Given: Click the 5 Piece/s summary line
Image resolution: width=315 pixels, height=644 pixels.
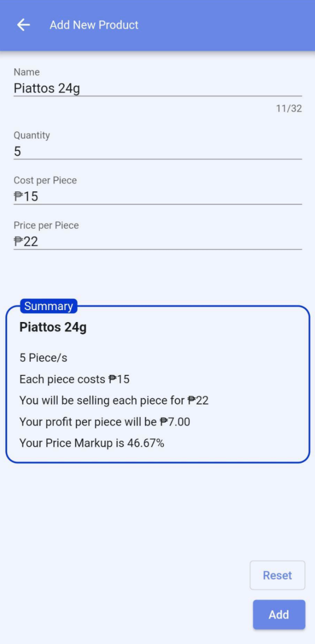Looking at the screenshot, I should (43, 358).
